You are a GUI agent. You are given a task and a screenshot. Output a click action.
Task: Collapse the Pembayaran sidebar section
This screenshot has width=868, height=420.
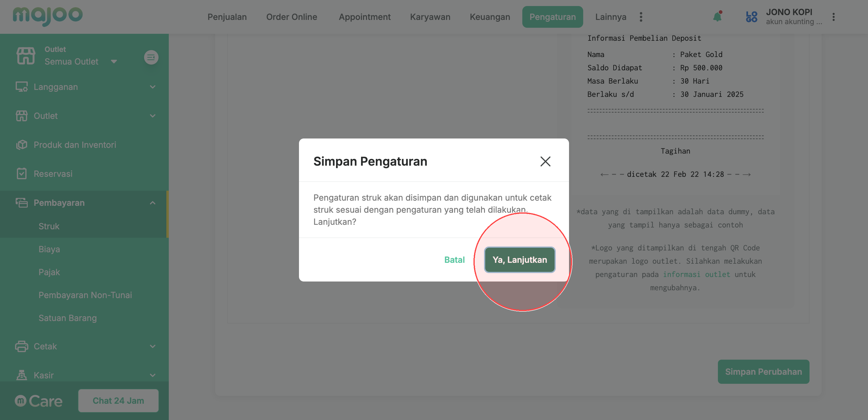click(x=153, y=203)
